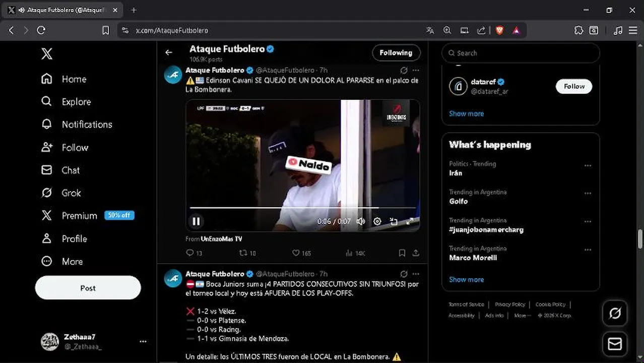Open the Terms of Service link
The height and width of the screenshot is (363, 644).
click(x=466, y=305)
